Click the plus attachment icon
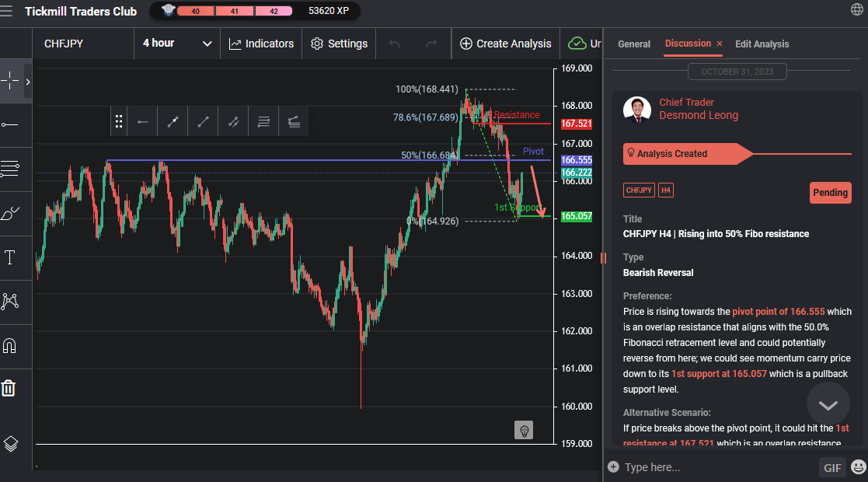The image size is (868, 482). pyautogui.click(x=613, y=466)
